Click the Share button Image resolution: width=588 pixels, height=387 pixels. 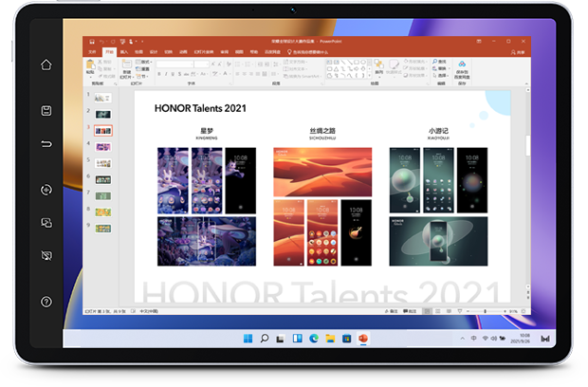tap(518, 52)
